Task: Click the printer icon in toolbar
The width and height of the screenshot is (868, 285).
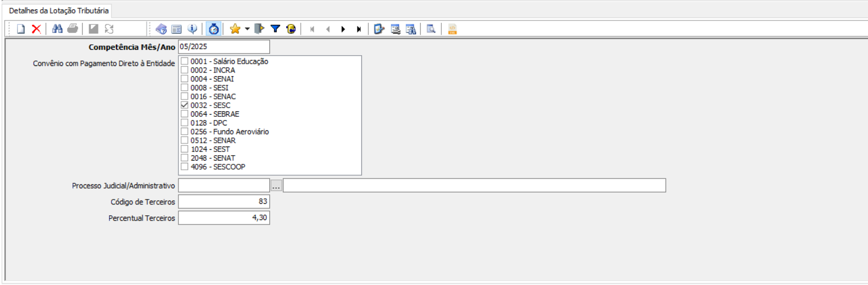Action: coord(72,29)
